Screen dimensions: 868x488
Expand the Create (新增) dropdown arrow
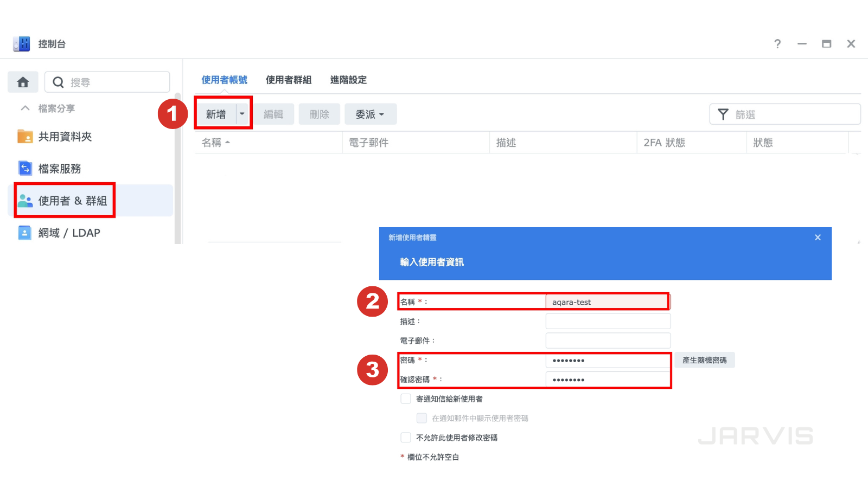click(242, 114)
